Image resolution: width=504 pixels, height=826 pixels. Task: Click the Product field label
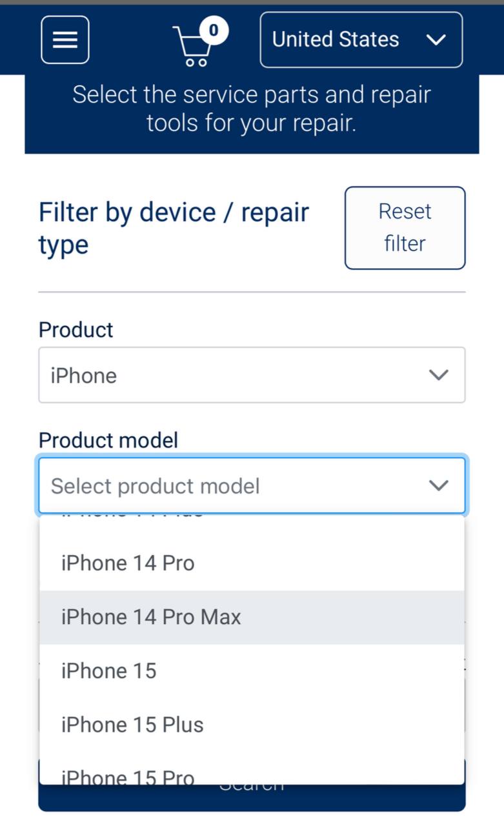coord(76,330)
